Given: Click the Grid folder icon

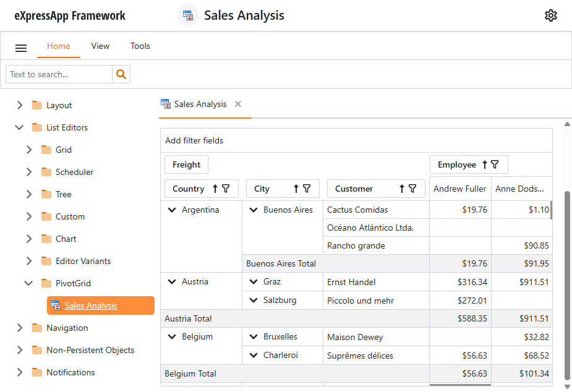Looking at the screenshot, I should click(x=46, y=150).
